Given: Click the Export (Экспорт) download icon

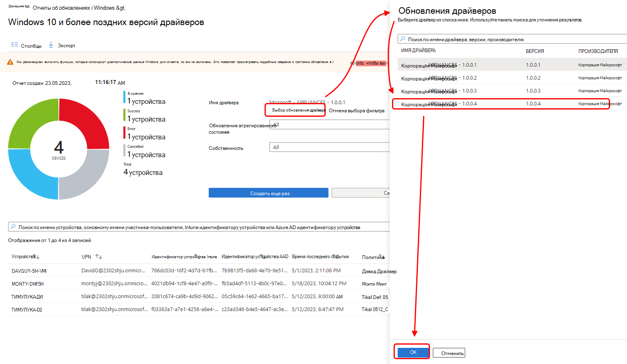Looking at the screenshot, I should 51,44.
